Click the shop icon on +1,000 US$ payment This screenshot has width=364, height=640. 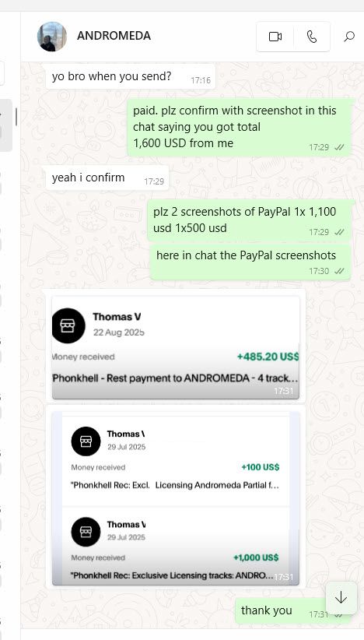point(86,532)
